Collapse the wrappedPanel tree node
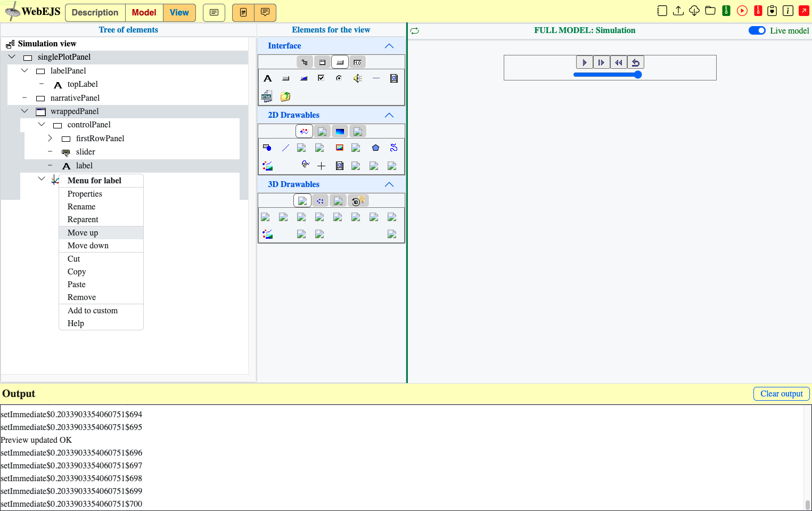The width and height of the screenshot is (812, 511). tap(24, 111)
